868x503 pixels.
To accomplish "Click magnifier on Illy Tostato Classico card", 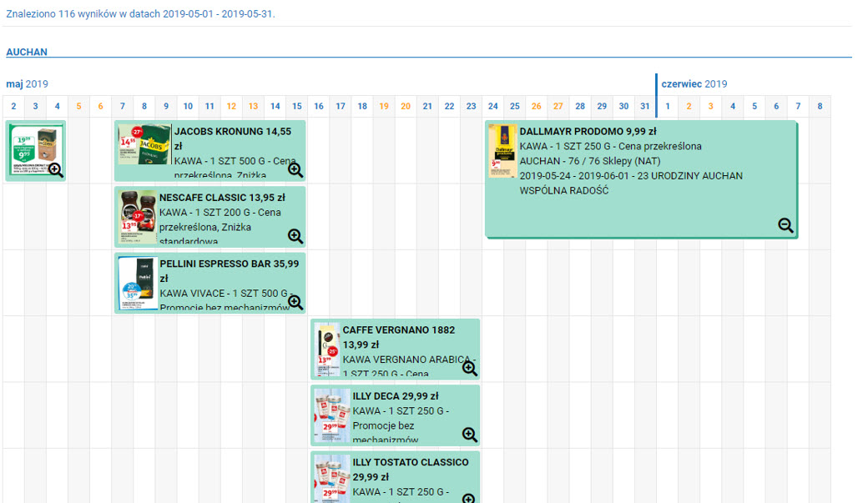I will 469,498.
